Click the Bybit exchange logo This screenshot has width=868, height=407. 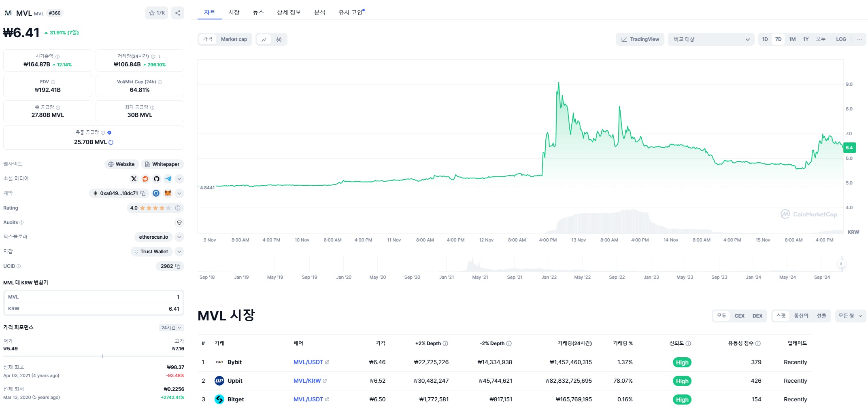tap(219, 362)
